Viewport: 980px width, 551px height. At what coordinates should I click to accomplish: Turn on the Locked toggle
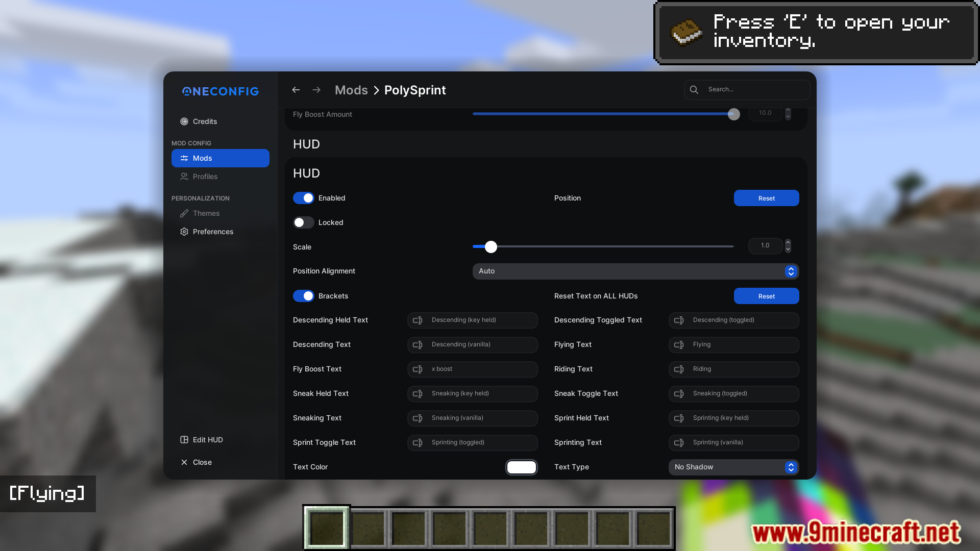[304, 222]
